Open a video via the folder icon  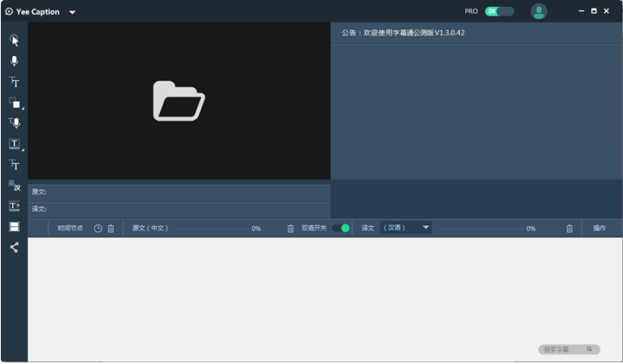tap(179, 101)
